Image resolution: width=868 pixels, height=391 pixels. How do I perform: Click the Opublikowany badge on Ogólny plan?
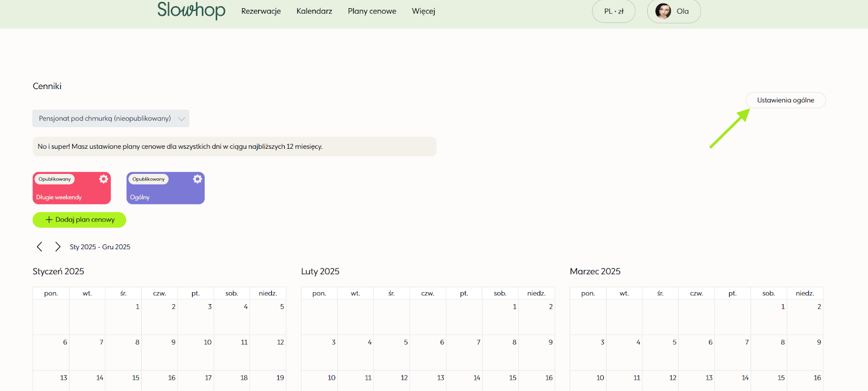click(x=149, y=179)
